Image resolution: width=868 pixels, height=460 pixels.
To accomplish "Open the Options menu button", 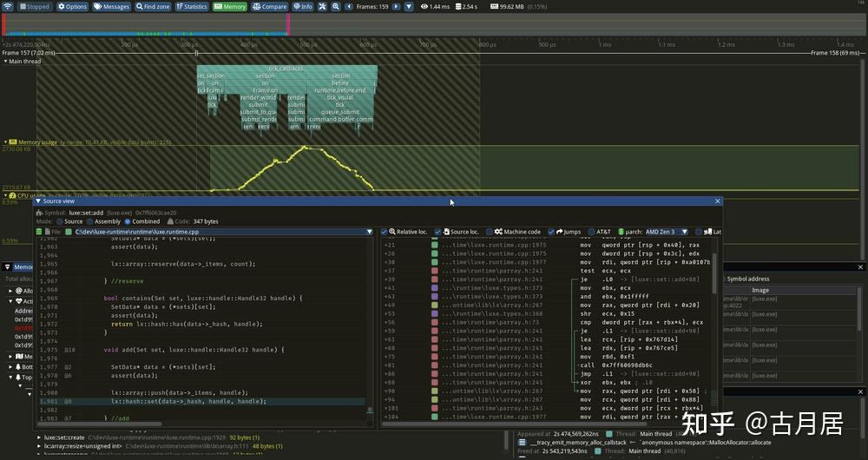I will pyautogui.click(x=73, y=7).
